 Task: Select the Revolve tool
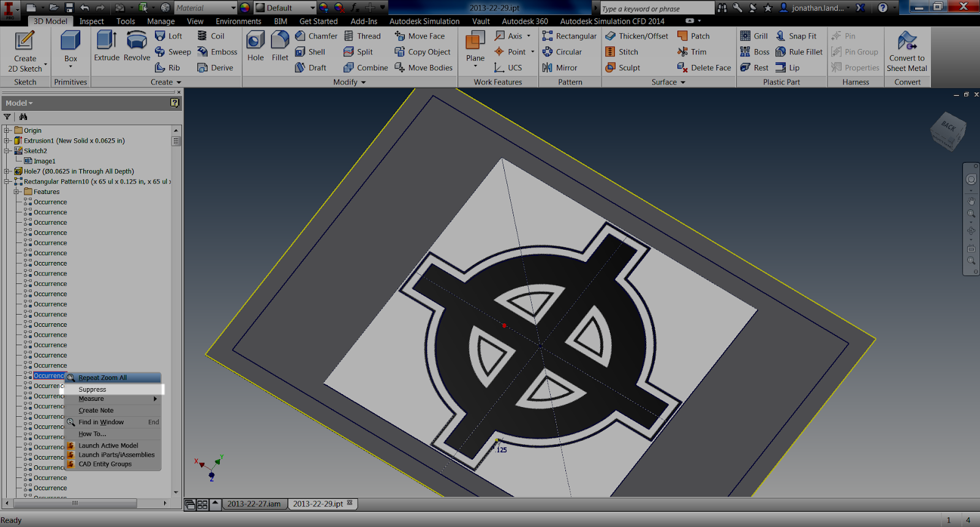137,46
